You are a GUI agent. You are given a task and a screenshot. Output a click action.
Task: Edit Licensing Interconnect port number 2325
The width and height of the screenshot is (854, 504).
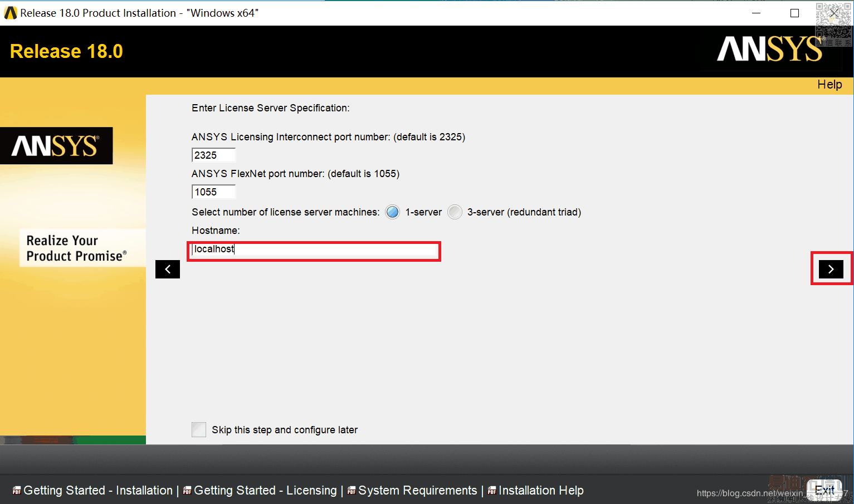pos(213,155)
